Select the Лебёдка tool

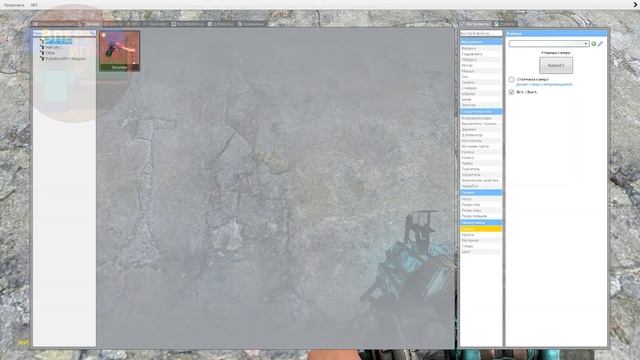coord(481,60)
